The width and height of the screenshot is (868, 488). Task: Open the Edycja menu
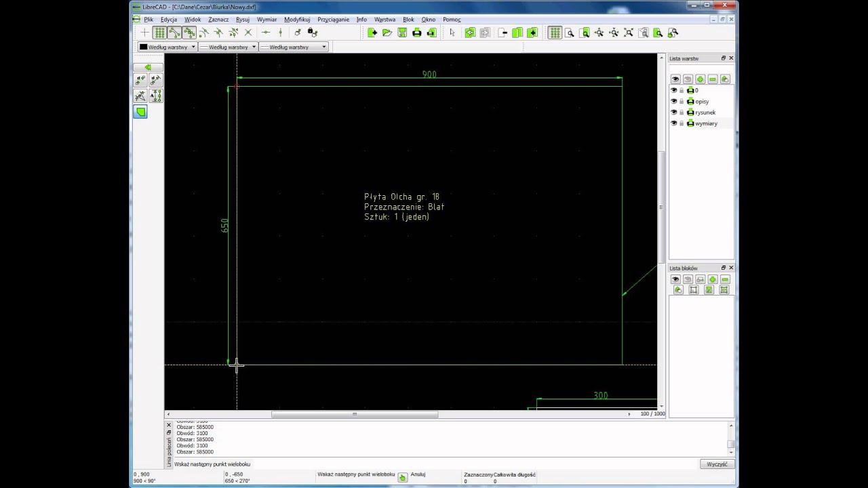169,20
